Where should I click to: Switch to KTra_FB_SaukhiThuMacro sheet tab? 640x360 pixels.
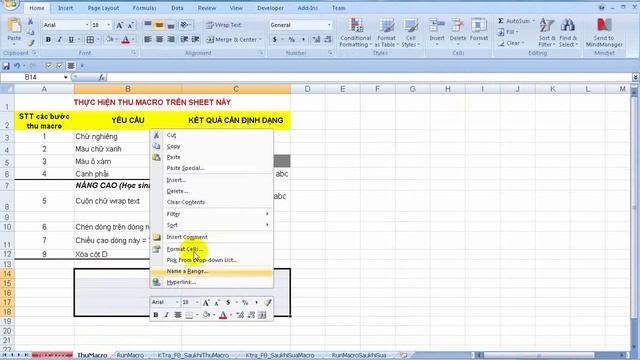click(193, 356)
